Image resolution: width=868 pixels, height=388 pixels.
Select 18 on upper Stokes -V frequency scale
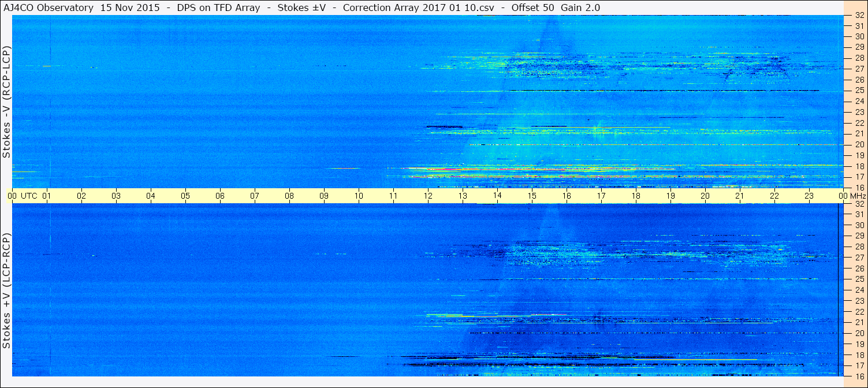tap(859, 166)
